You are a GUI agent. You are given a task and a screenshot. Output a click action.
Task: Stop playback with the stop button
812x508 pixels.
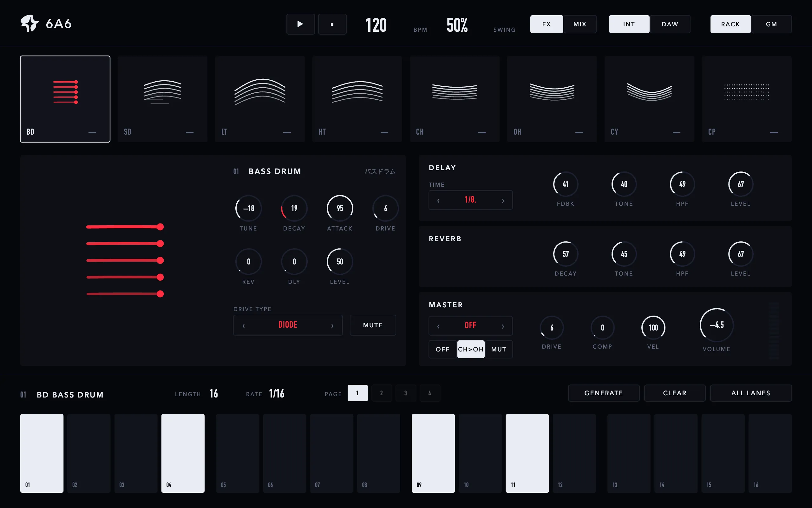click(x=332, y=24)
